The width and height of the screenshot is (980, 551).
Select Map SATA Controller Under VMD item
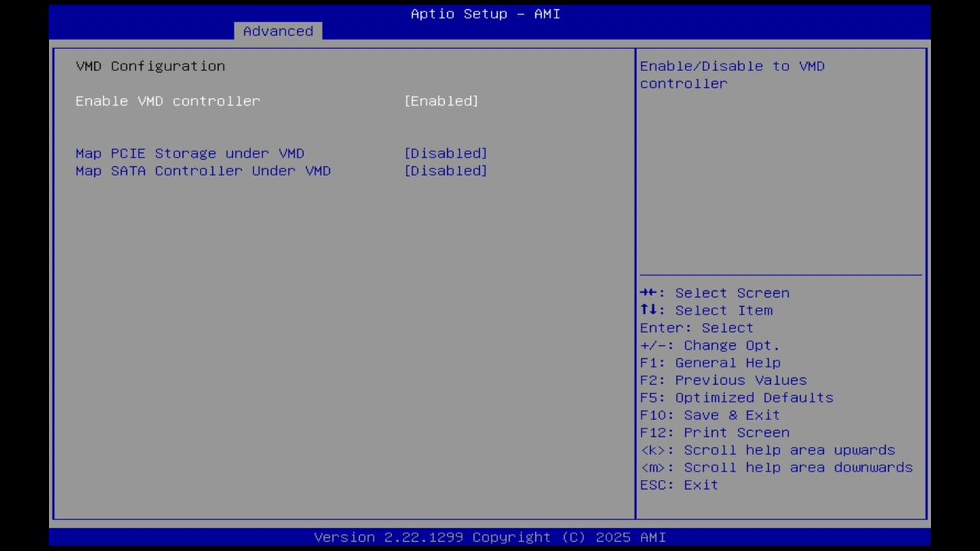pyautogui.click(x=203, y=171)
